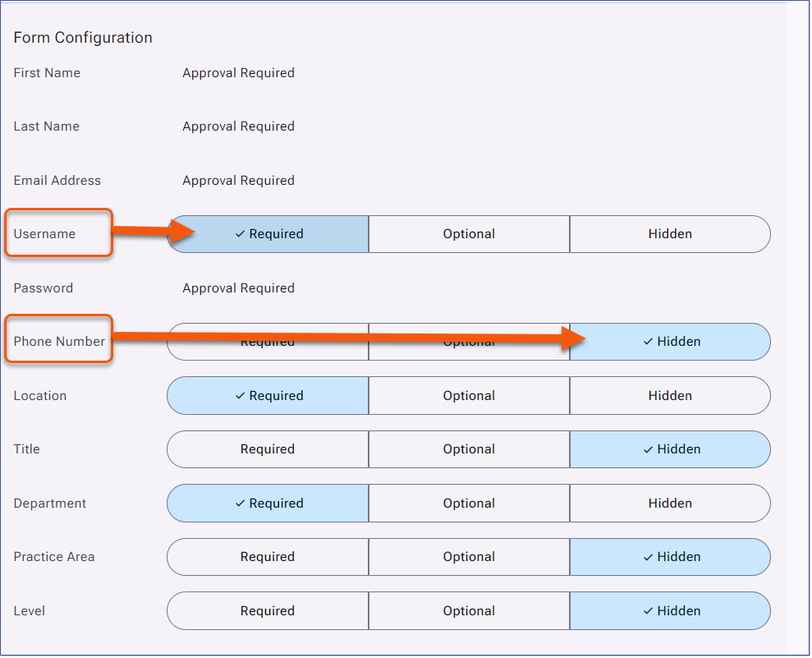
Task: Set Department to Hidden
Action: (x=670, y=504)
